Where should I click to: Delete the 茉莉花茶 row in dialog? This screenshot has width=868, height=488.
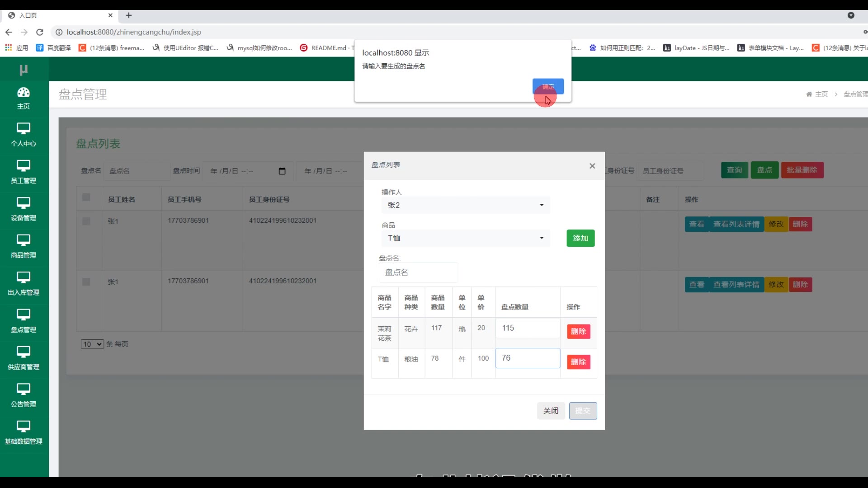tap(578, 332)
